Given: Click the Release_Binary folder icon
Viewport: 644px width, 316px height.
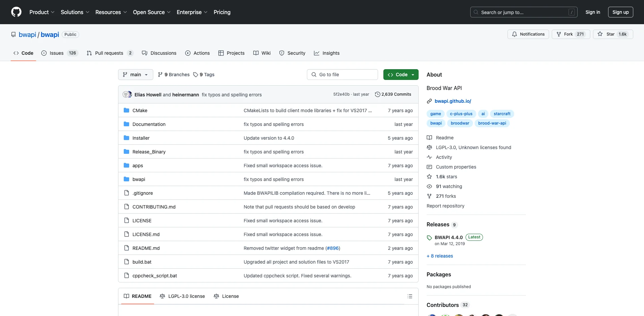Looking at the screenshot, I should 126,152.
